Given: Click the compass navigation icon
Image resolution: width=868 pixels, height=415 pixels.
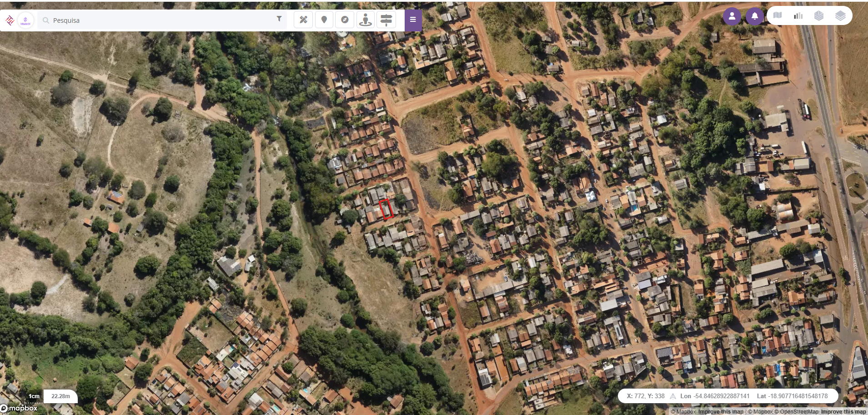Looking at the screenshot, I should (345, 20).
